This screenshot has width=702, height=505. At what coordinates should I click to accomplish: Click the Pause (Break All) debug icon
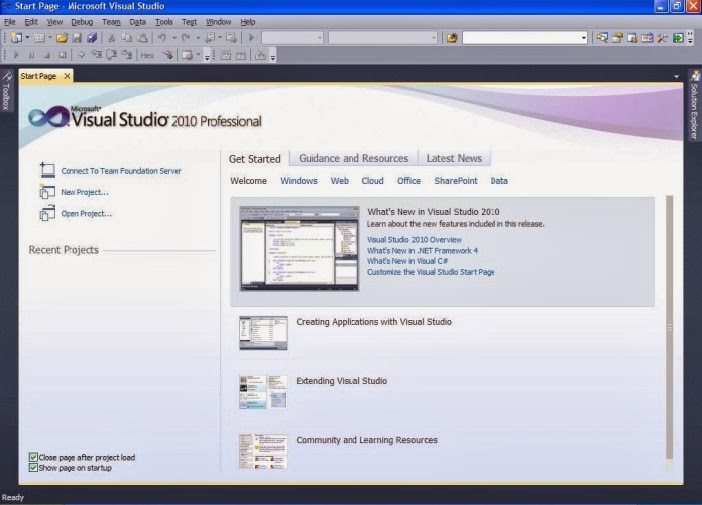click(31, 55)
